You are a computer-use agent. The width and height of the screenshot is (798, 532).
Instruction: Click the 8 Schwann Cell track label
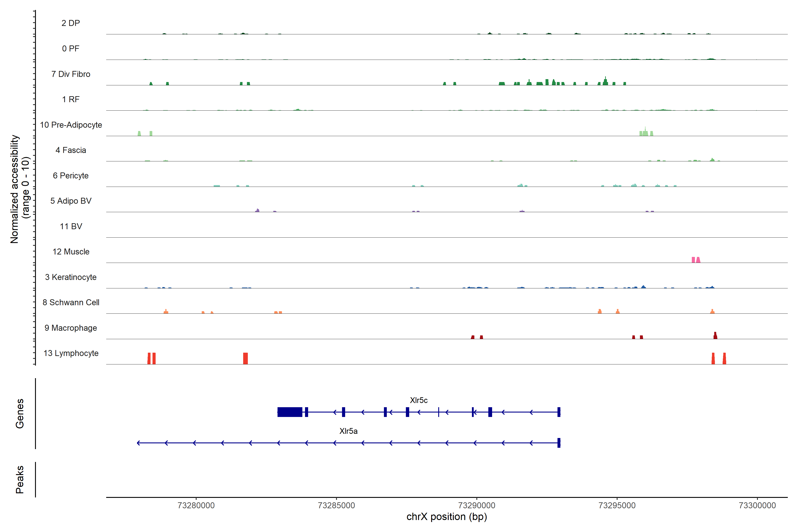[71, 302]
